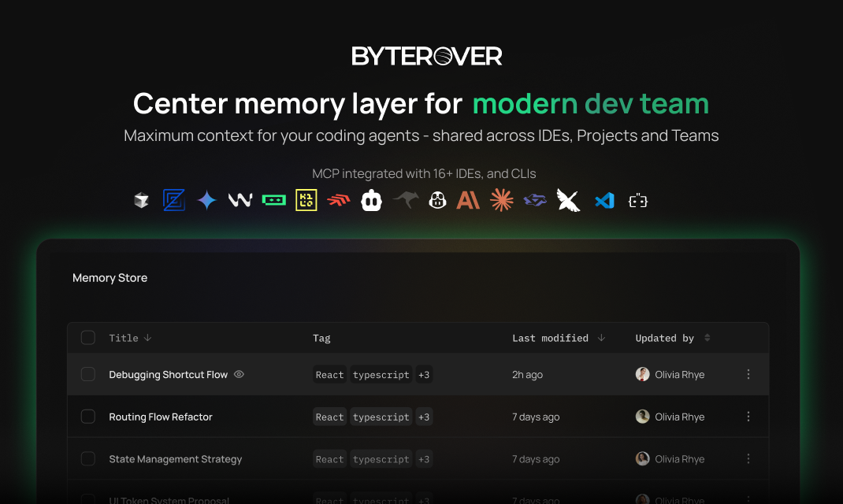Open the Kilo Code yellow icon
843x504 pixels.
[306, 200]
